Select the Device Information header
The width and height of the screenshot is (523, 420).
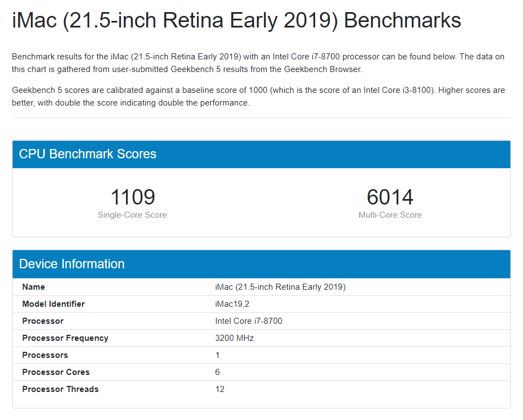coord(262,264)
